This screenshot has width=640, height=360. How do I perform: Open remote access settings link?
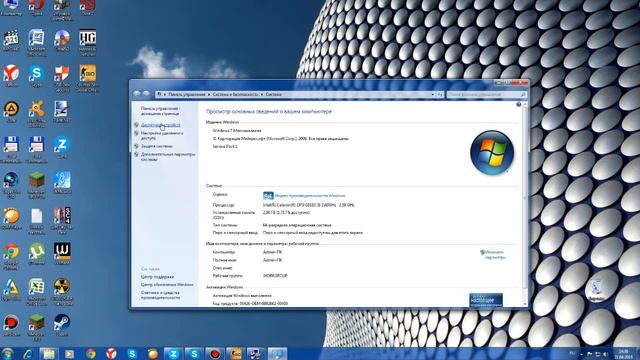162,136
